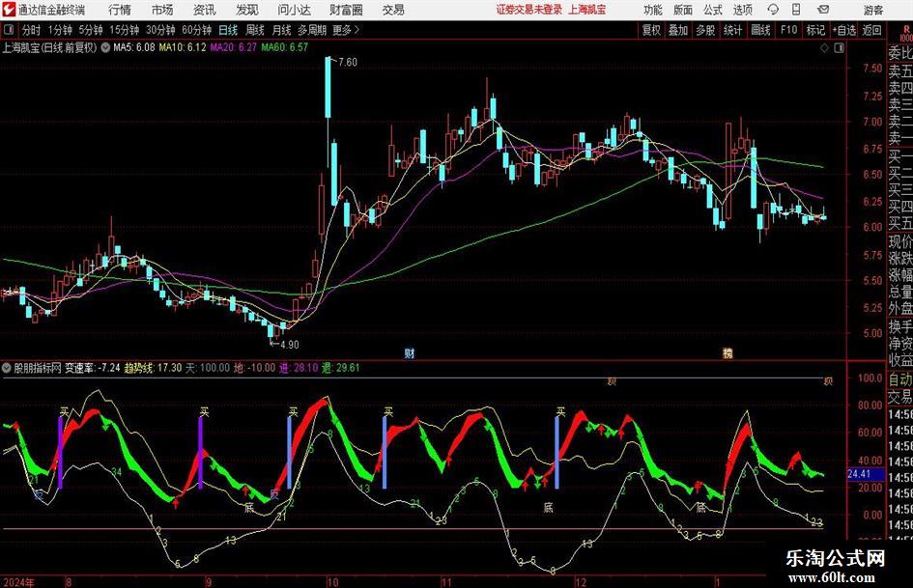Open the mail envelope icon
Image resolution: width=913 pixels, height=588 pixels.
coord(823,10)
